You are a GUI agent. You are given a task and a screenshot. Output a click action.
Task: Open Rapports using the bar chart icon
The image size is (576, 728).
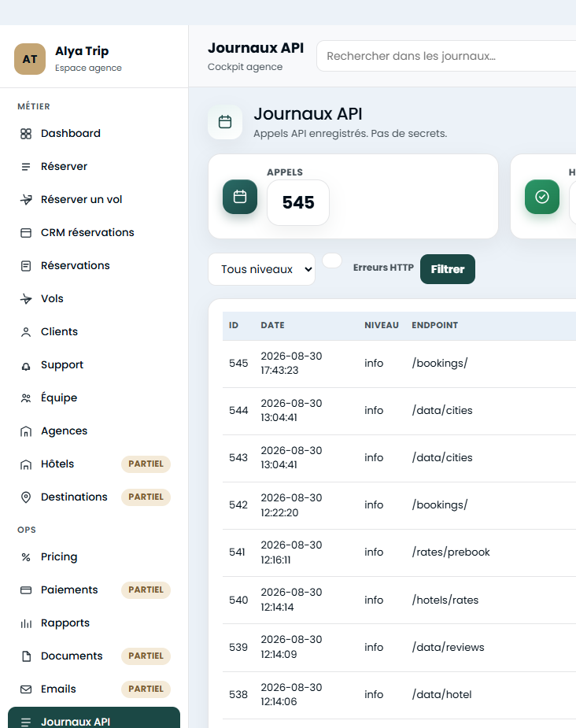click(x=26, y=623)
